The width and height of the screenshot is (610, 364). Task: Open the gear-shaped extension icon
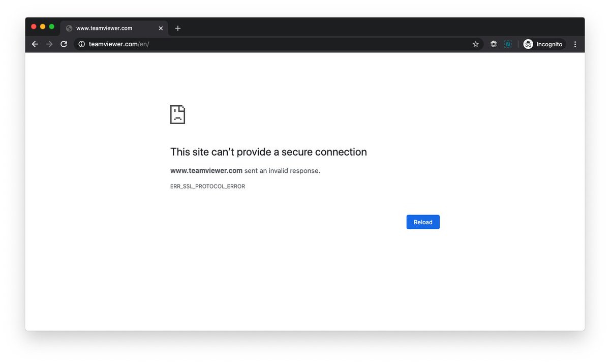(494, 44)
